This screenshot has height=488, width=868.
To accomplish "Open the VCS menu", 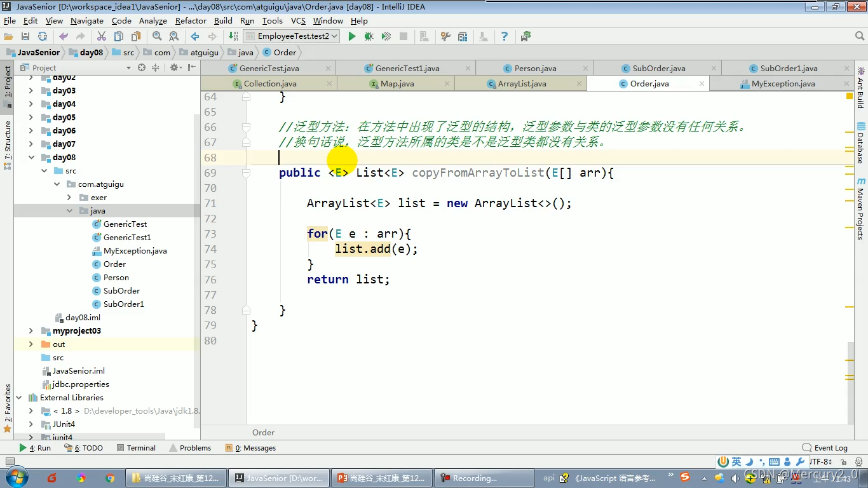I will click(x=298, y=20).
